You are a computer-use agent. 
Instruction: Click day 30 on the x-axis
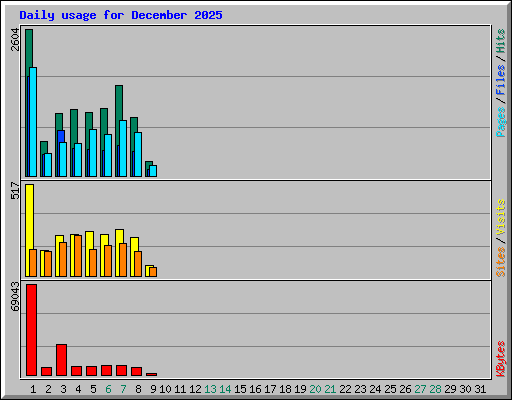(x=465, y=389)
